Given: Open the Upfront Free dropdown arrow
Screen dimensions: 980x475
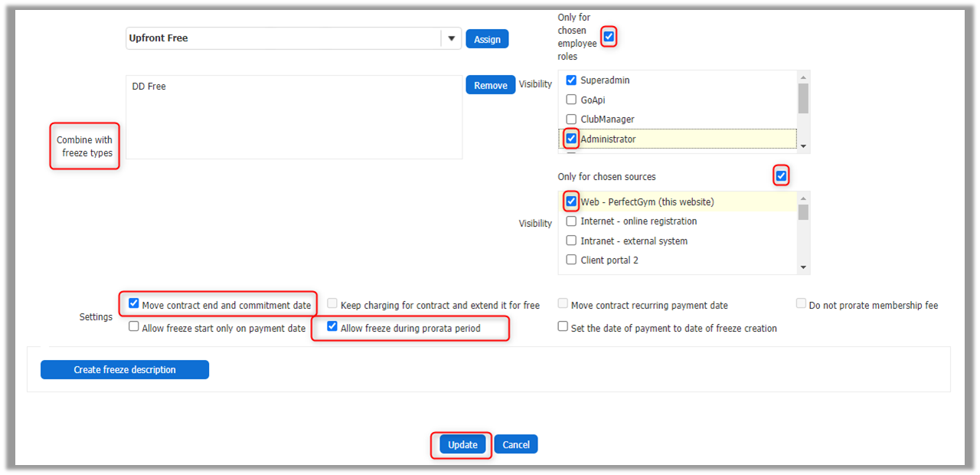Looking at the screenshot, I should pyautogui.click(x=451, y=38).
